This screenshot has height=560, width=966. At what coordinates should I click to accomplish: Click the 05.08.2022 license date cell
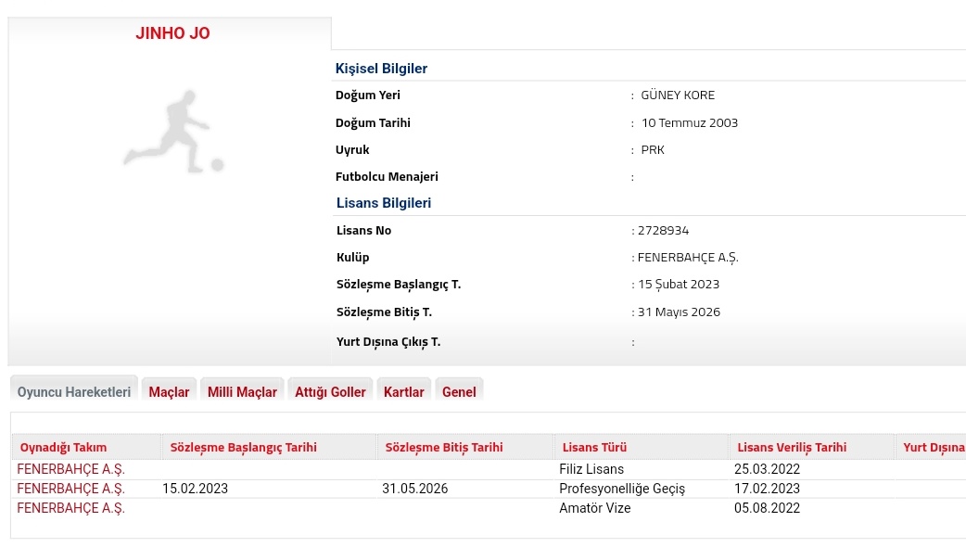click(767, 508)
